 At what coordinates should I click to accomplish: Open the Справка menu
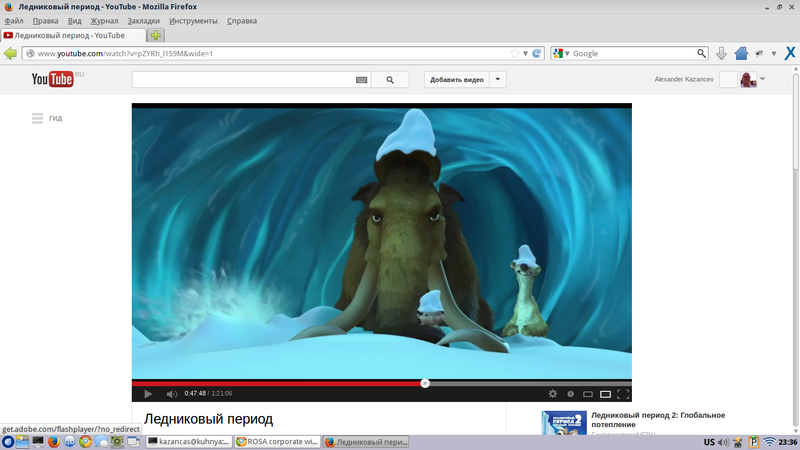[242, 21]
